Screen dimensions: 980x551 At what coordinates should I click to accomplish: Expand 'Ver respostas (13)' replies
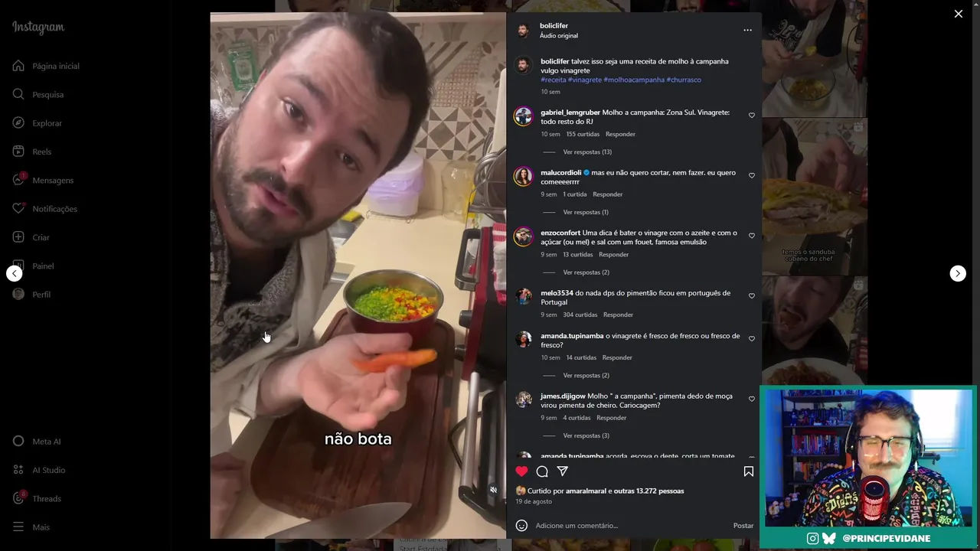tap(587, 152)
